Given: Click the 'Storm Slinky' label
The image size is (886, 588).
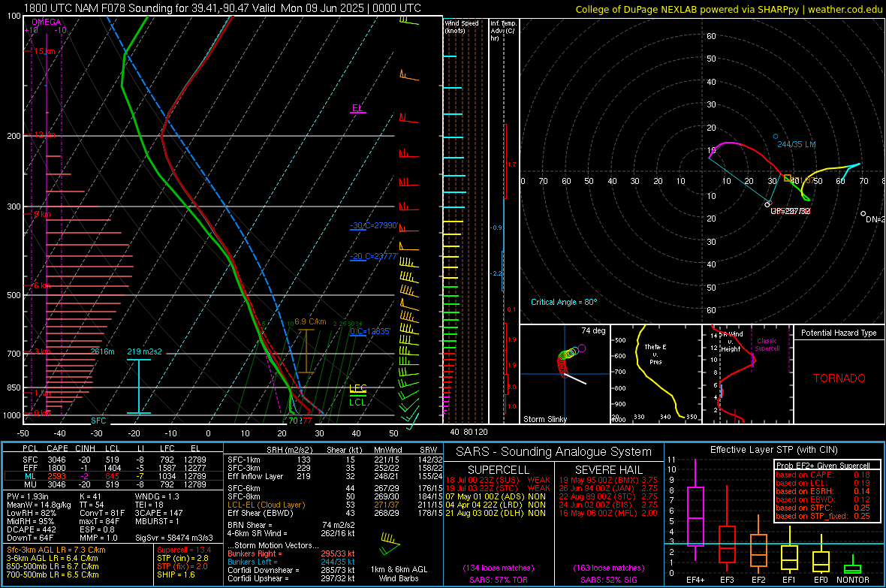Looking at the screenshot, I should pyautogui.click(x=544, y=419).
